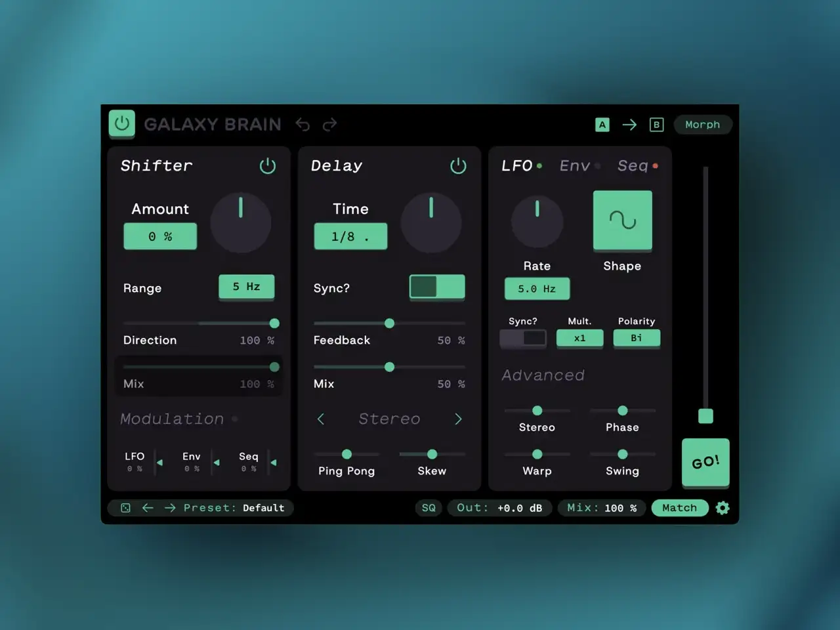Click the redo arrow icon
The width and height of the screenshot is (840, 630).
[329, 124]
